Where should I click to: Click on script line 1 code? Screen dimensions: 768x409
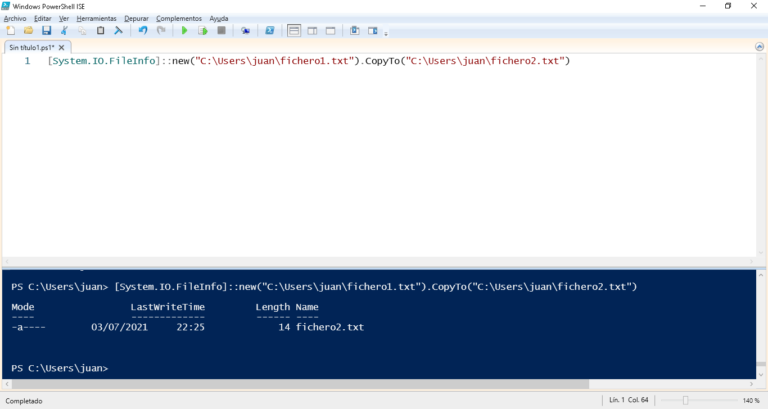point(309,61)
